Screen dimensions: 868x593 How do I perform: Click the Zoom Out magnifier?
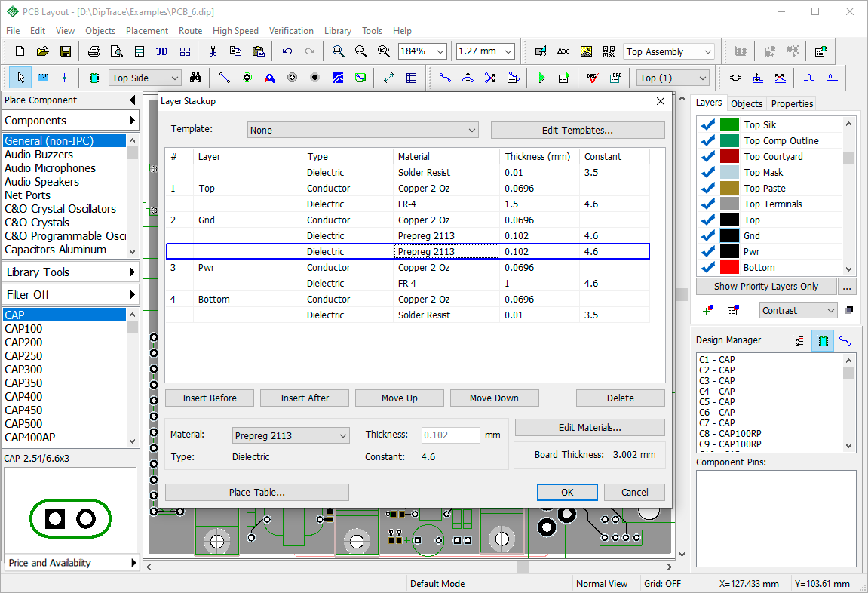(x=360, y=51)
